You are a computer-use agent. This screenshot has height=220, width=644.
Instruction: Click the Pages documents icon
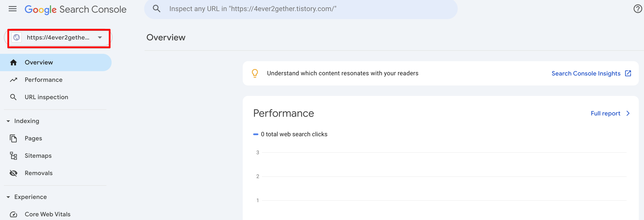pyautogui.click(x=13, y=138)
